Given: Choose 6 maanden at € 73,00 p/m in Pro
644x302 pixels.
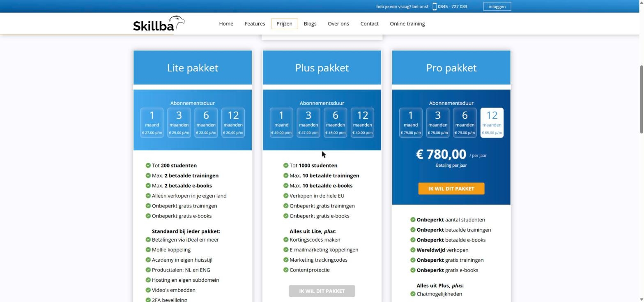Looking at the screenshot, I should [x=465, y=123].
